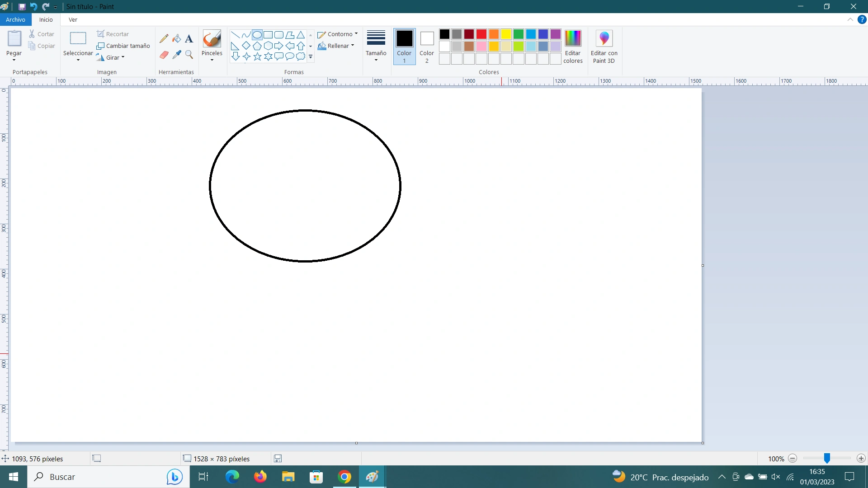
Task: Select the Lupa (magnifier) tool
Action: click(x=189, y=55)
